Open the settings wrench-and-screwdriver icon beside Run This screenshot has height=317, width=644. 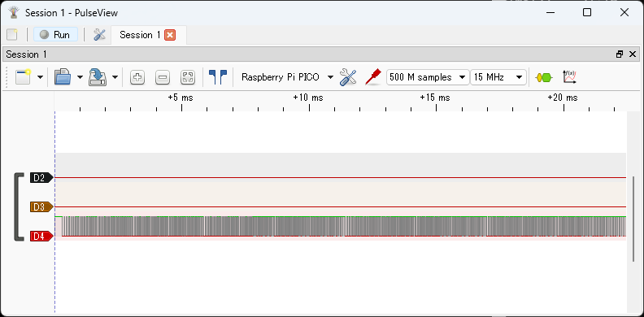pyautogui.click(x=99, y=35)
